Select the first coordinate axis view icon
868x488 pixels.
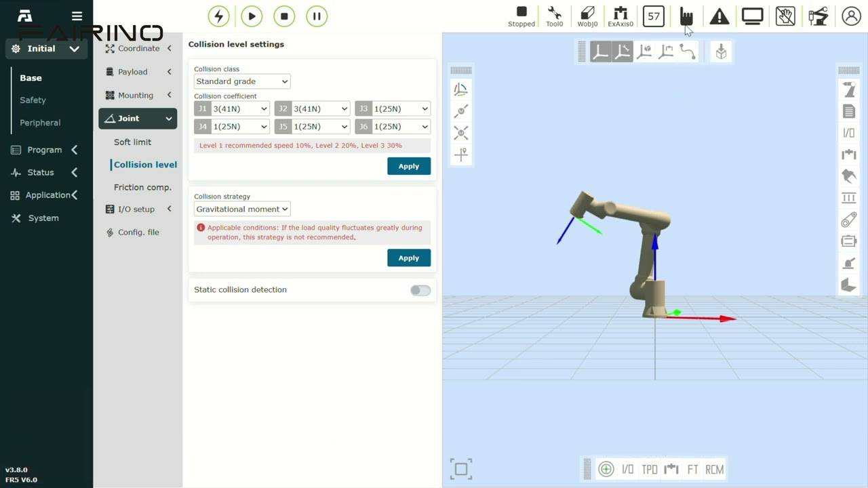[600, 52]
